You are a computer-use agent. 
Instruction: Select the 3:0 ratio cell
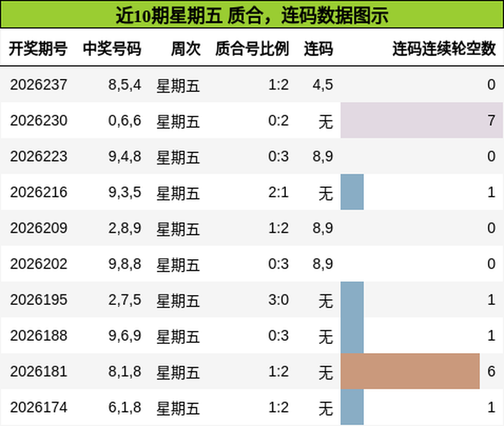tap(278, 300)
